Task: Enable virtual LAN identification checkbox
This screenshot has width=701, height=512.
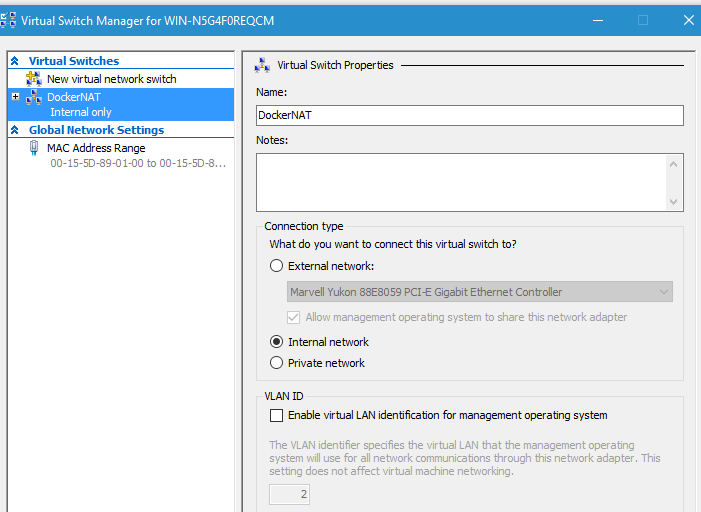Action: click(x=276, y=415)
